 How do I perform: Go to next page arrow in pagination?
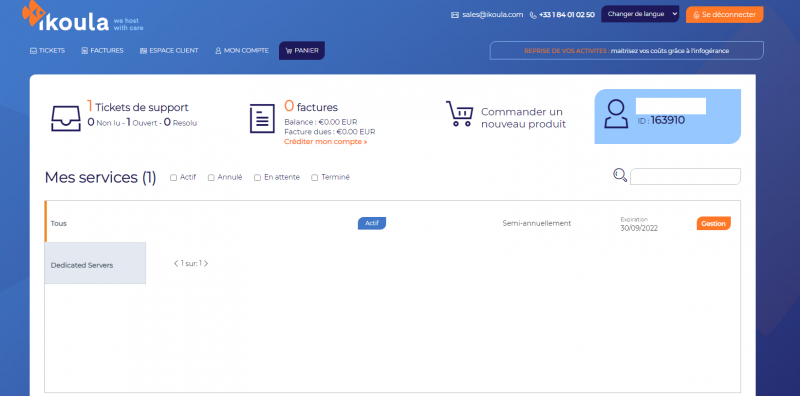tap(206, 263)
